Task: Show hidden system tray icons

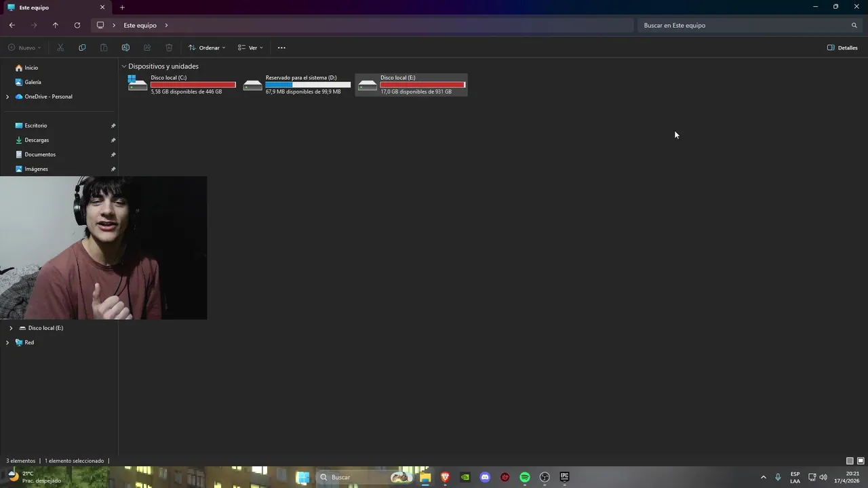Action: click(763, 477)
